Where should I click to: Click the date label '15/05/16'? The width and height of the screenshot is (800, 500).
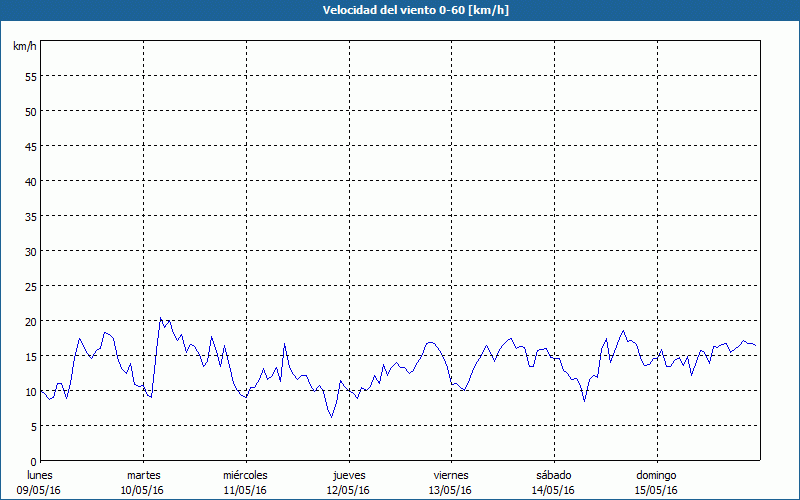point(656,490)
